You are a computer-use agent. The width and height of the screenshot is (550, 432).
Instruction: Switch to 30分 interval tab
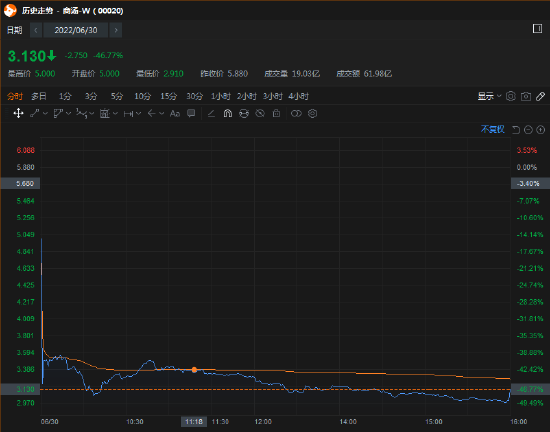(195, 96)
